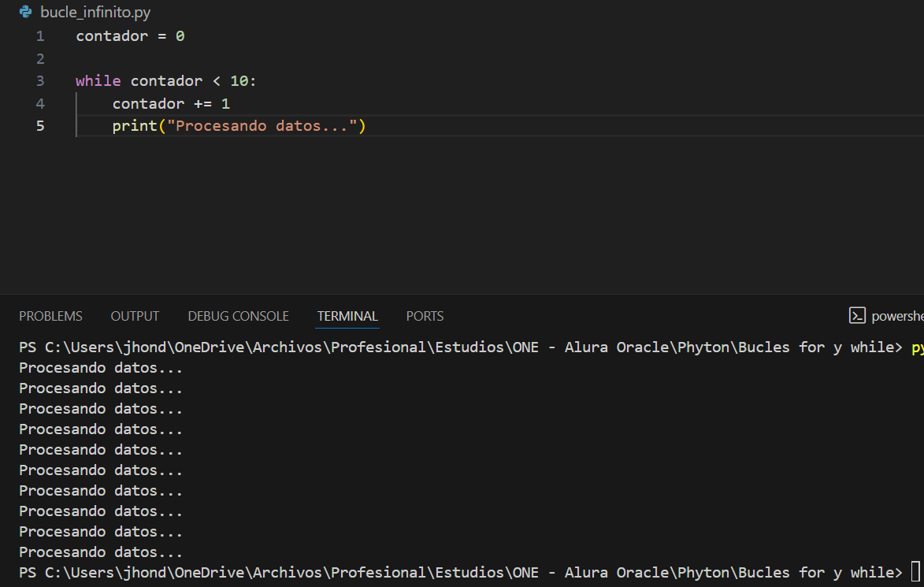
Task: Click line number 1 in the gutter
Action: coord(39,36)
